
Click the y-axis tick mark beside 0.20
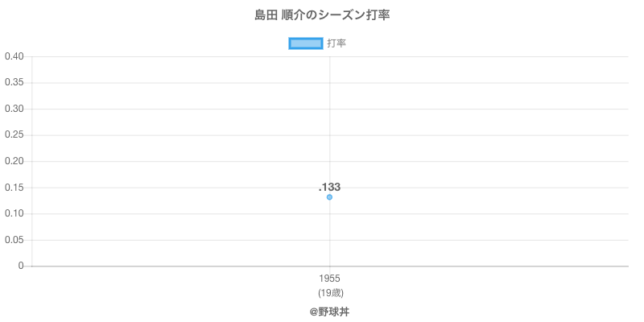pyautogui.click(x=30, y=161)
